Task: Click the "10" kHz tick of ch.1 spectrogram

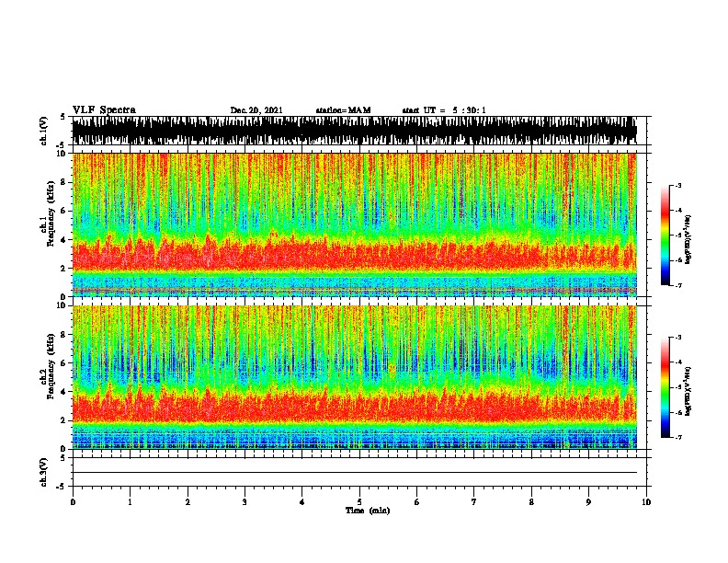Action: [65, 154]
